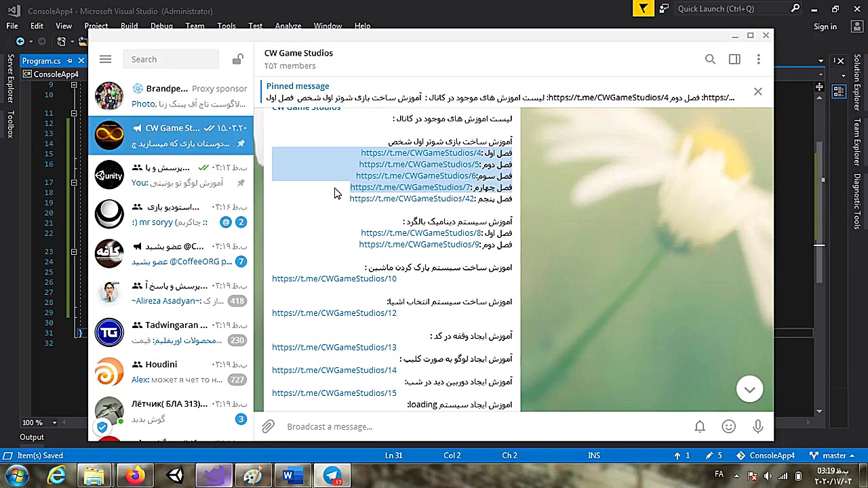Close the Program.cs tab
Image resolution: width=868 pixels, height=488 pixels.
[x=81, y=61]
